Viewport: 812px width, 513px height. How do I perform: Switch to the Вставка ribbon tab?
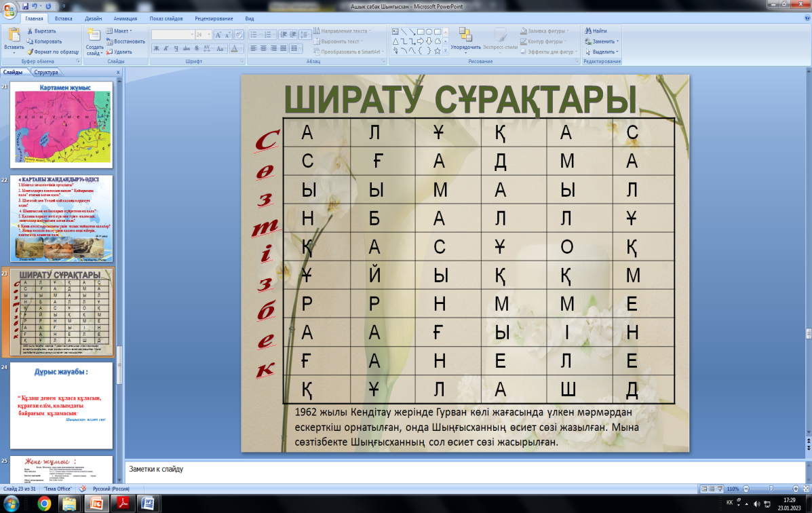click(63, 19)
